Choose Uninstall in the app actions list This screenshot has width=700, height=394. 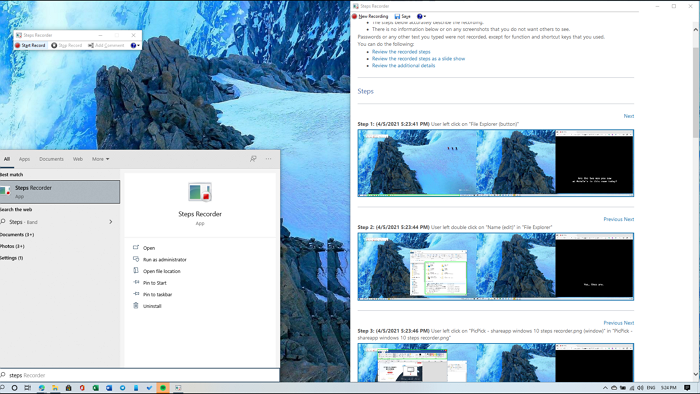click(x=152, y=306)
